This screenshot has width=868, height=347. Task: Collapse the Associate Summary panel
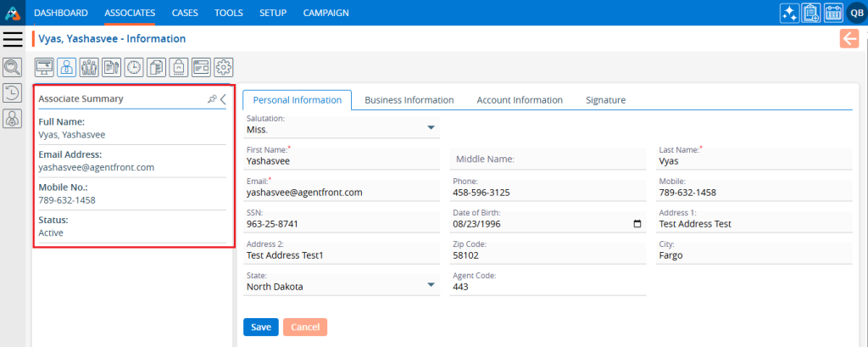(x=224, y=99)
